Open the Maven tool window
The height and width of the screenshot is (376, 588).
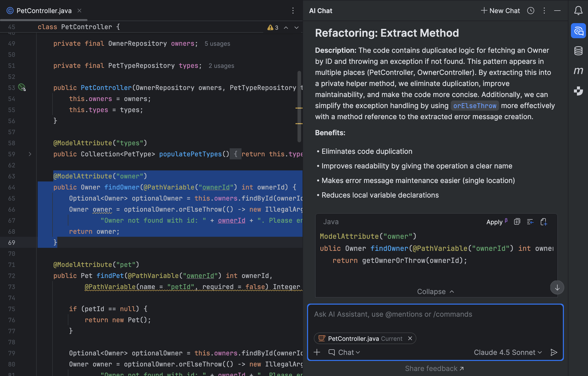tap(578, 71)
